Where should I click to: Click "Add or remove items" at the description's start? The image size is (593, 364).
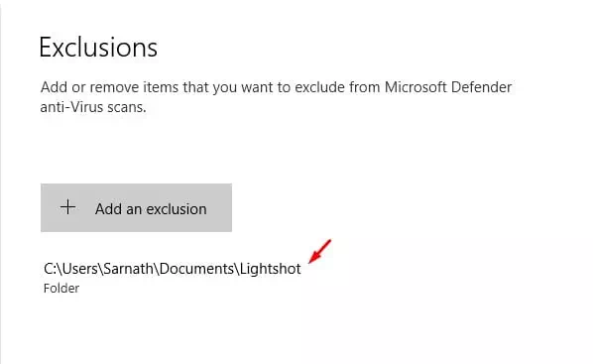(108, 87)
